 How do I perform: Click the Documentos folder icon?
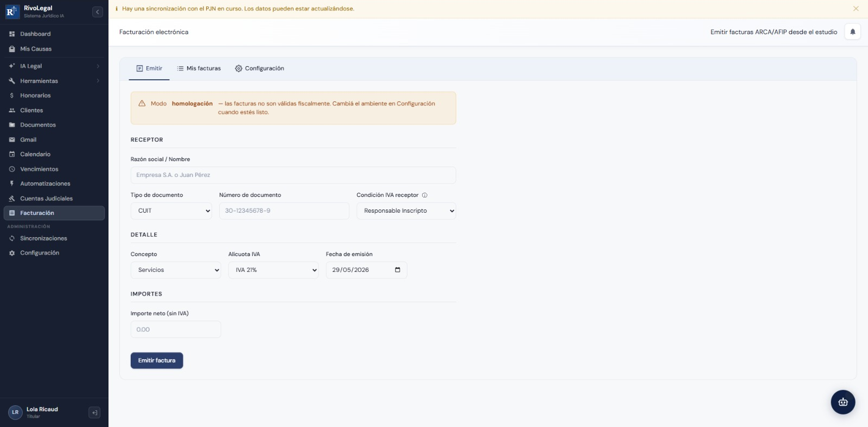click(x=12, y=125)
